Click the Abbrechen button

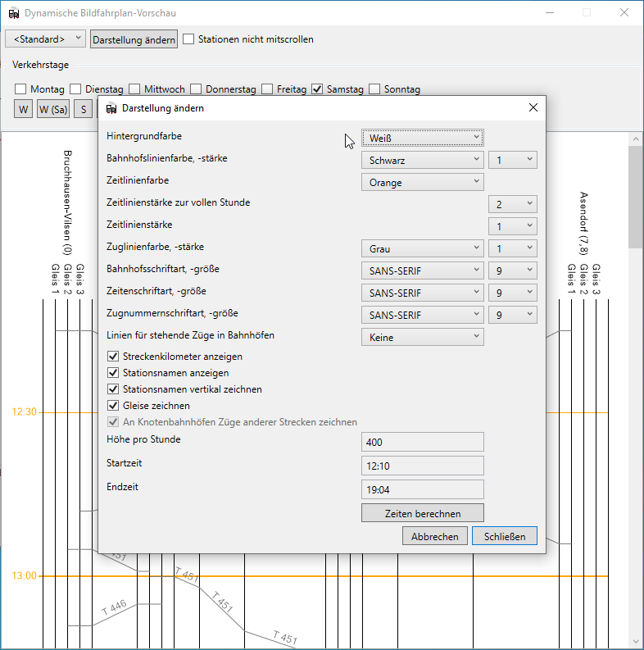[435, 536]
